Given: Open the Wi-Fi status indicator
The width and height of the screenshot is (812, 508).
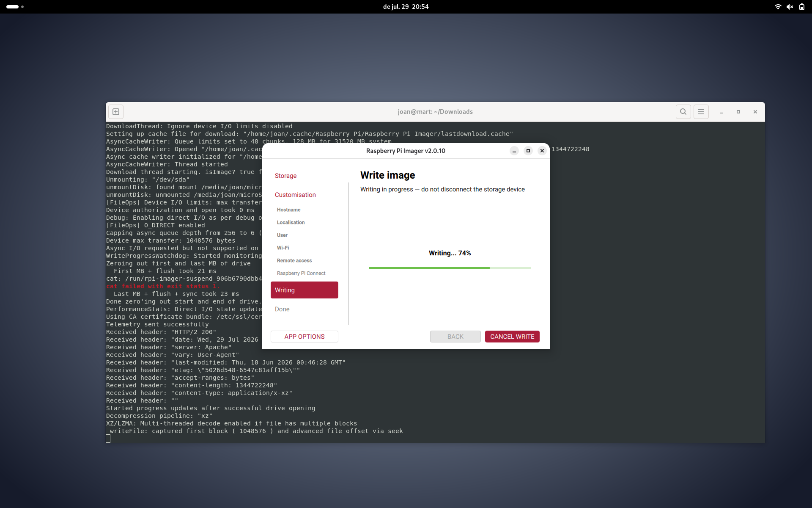Looking at the screenshot, I should (778, 7).
